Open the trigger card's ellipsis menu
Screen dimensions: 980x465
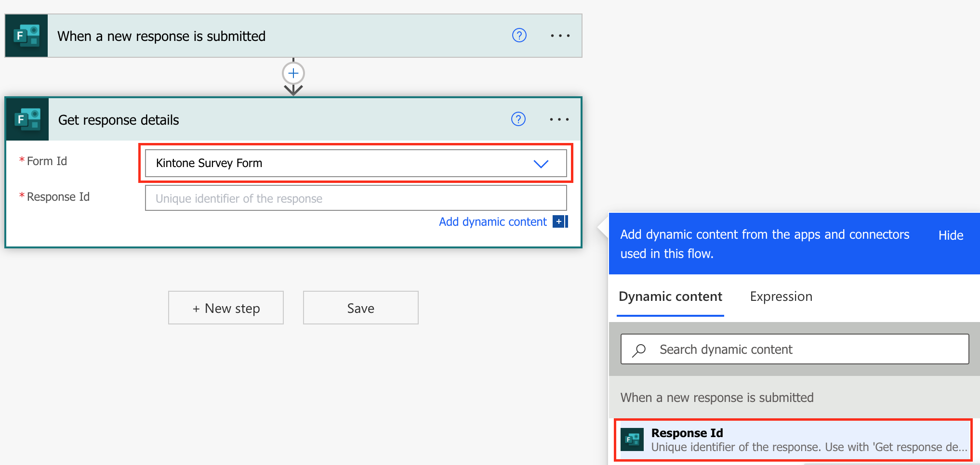pyautogui.click(x=560, y=36)
